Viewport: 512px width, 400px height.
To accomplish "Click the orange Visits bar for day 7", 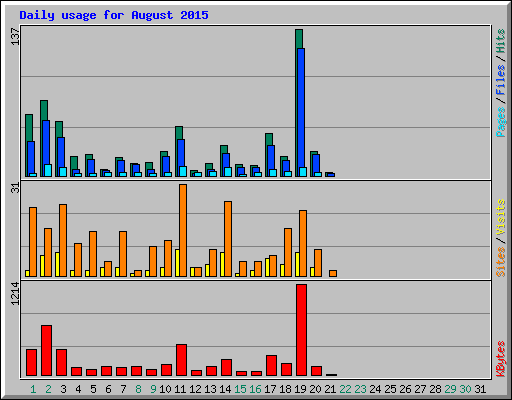I will point(123,254).
